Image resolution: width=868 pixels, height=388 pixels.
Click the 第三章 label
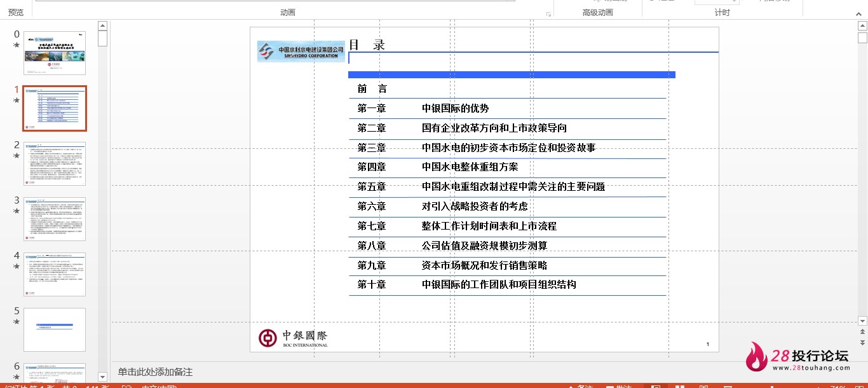pos(372,148)
